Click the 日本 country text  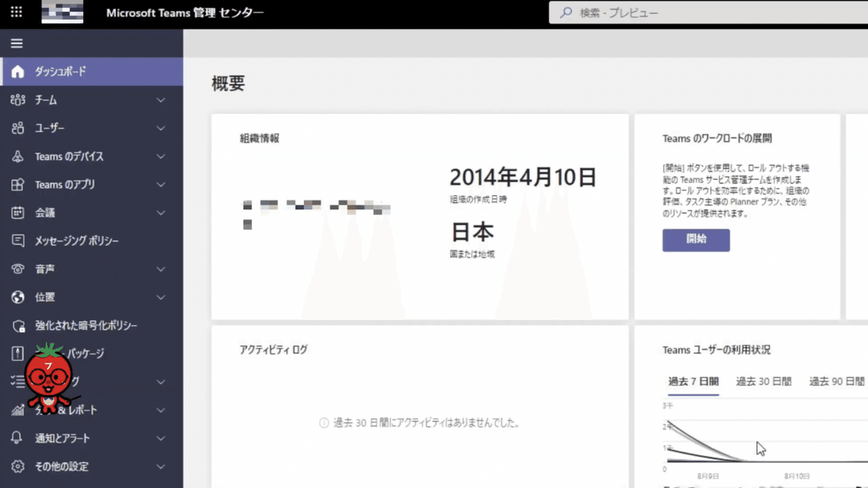click(472, 232)
